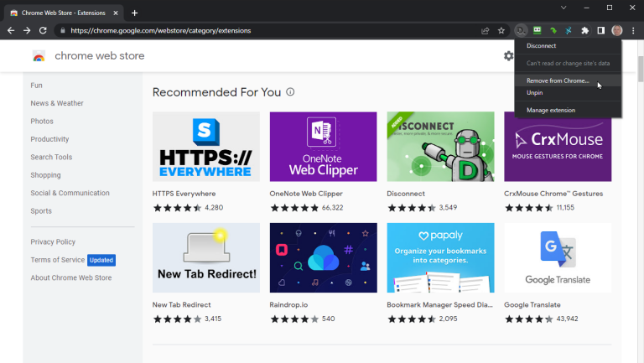Open HTTPS Everywhere extension thumbnail

click(x=206, y=147)
